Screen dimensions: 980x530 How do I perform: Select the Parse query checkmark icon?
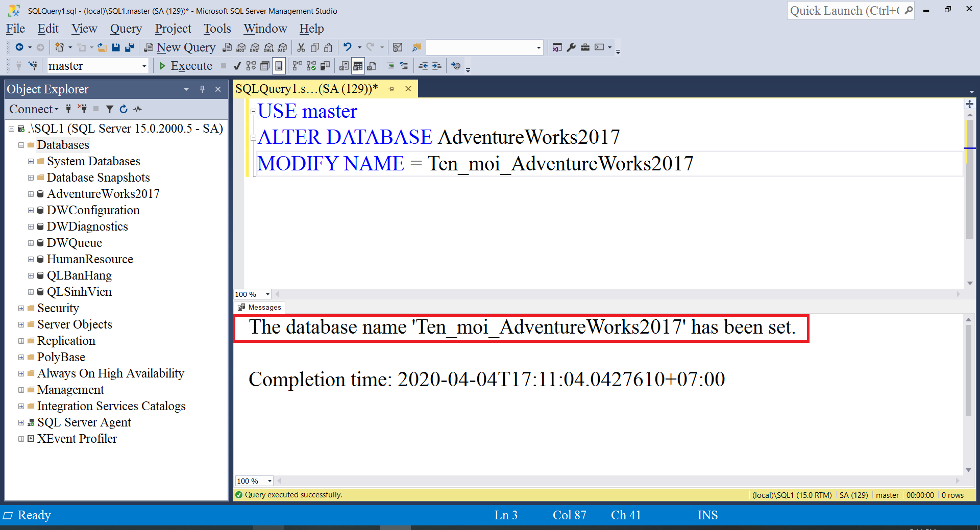[x=236, y=65]
